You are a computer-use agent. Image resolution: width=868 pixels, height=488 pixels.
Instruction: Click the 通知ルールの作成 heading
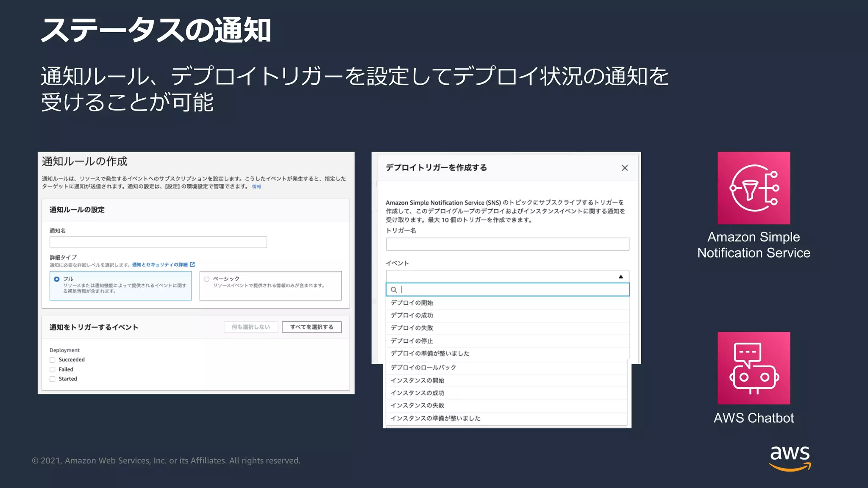[84, 161]
